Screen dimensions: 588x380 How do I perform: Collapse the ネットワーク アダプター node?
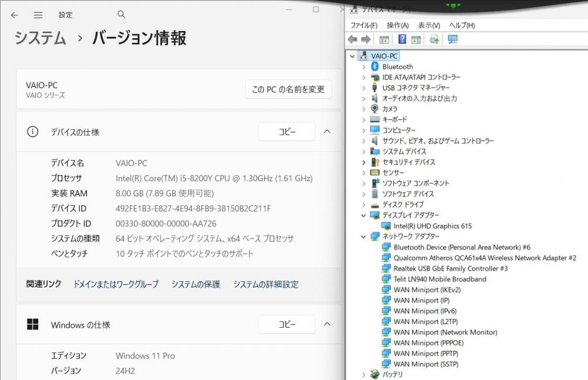[363, 236]
